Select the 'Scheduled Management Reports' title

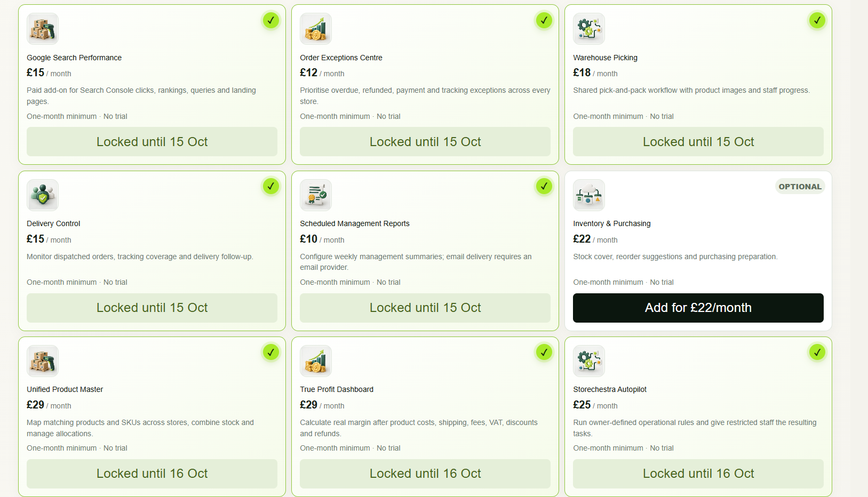(x=355, y=223)
